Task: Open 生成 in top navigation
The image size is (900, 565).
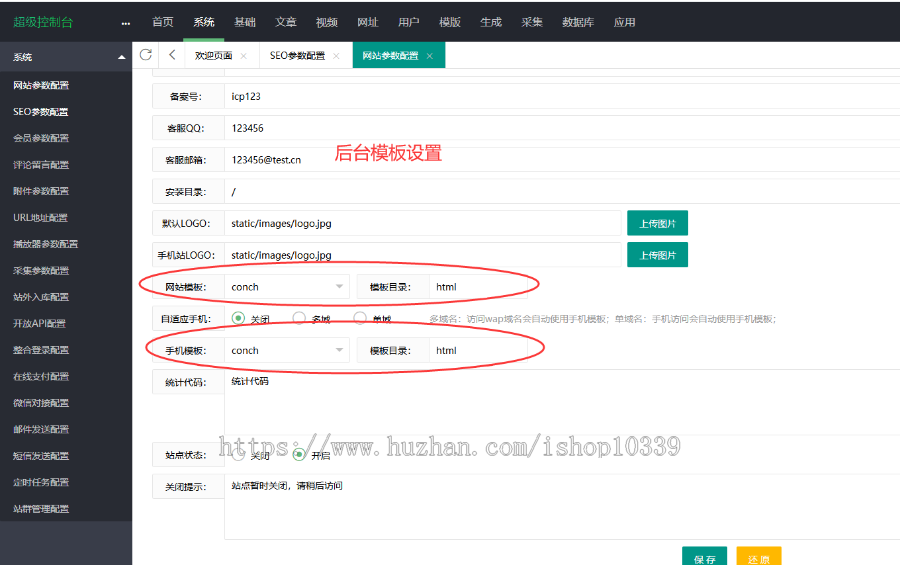Action: click(491, 22)
